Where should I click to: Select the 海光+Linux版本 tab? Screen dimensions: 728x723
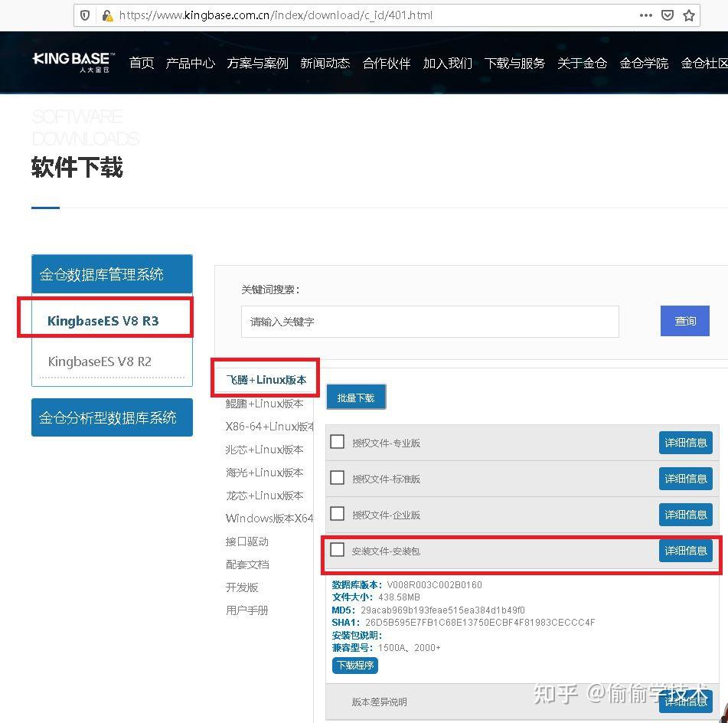click(x=265, y=472)
